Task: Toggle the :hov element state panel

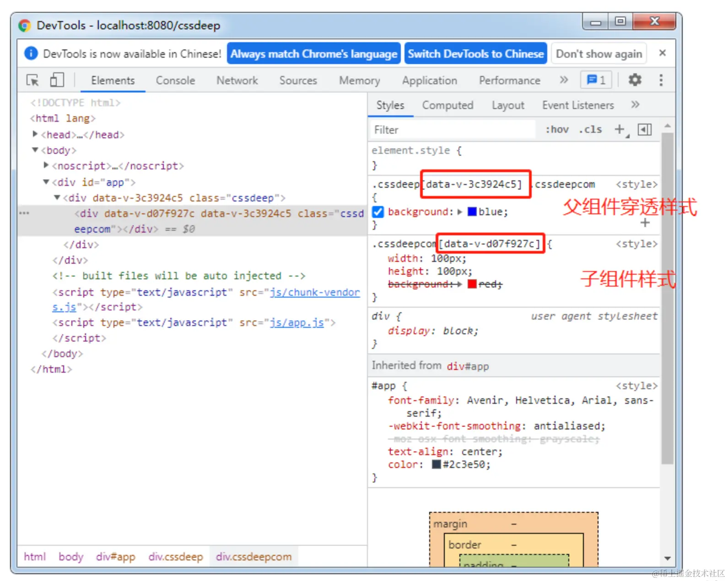Action: point(557,130)
